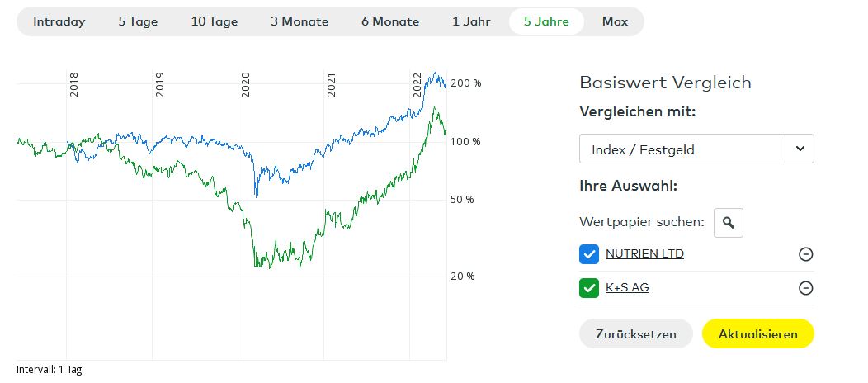Viewport: 868px width, 383px height.
Task: Open the NUTRIEN LTD link
Action: [x=645, y=254]
